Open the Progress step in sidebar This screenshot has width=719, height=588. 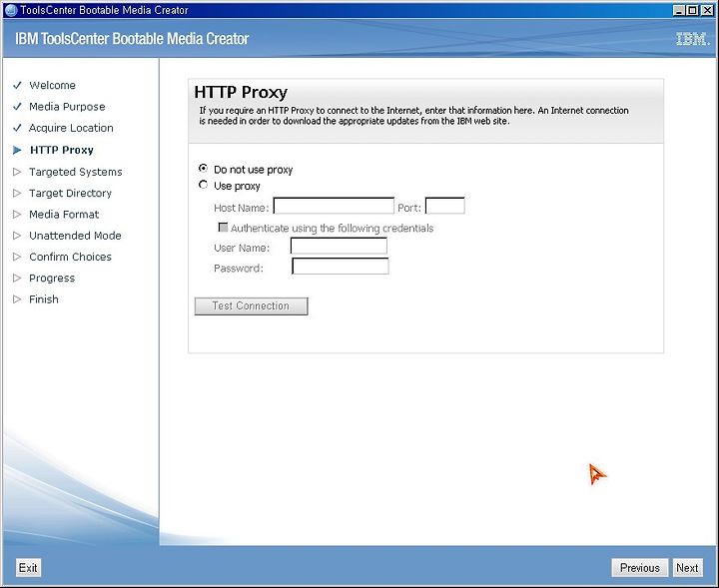click(x=52, y=279)
